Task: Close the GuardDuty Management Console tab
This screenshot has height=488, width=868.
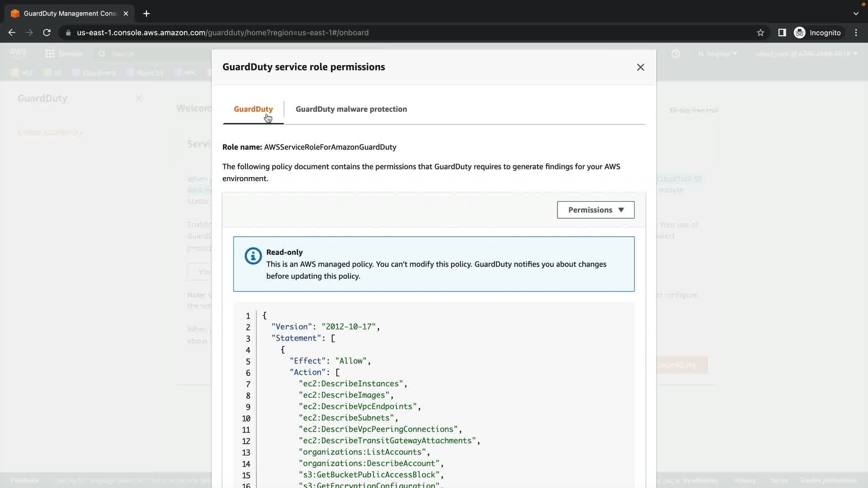Action: coord(126,14)
